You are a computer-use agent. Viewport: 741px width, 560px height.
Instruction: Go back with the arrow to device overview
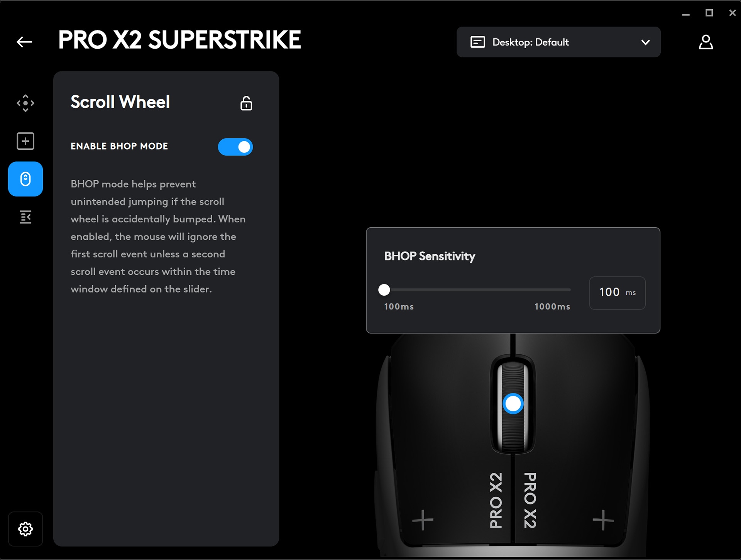24,42
